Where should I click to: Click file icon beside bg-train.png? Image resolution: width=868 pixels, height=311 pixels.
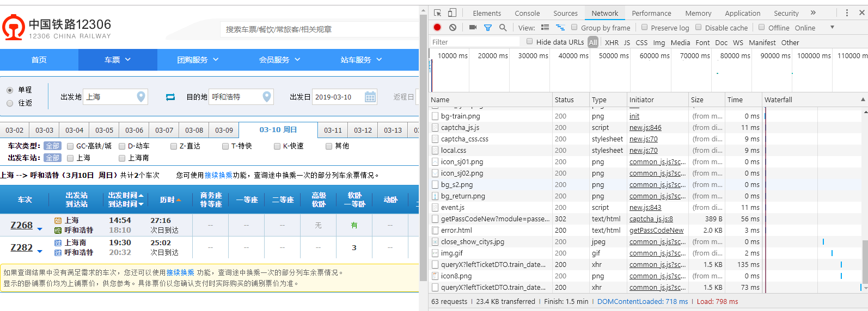pyautogui.click(x=435, y=116)
